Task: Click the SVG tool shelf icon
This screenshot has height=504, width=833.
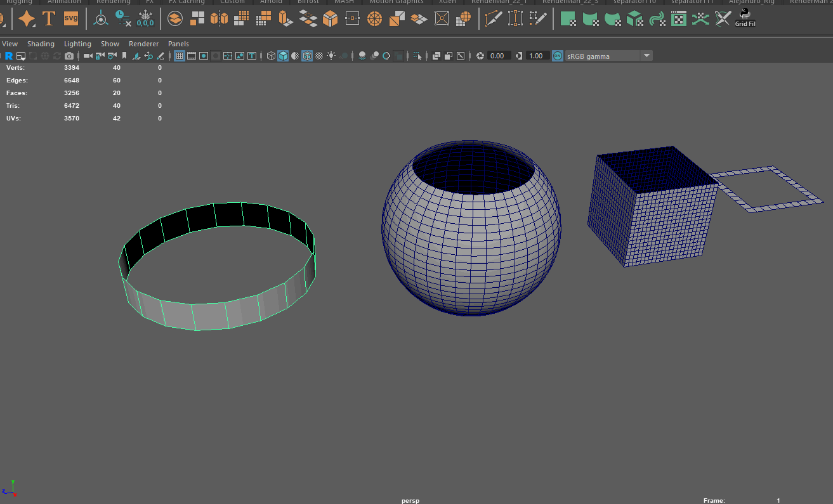Action: 71,18
